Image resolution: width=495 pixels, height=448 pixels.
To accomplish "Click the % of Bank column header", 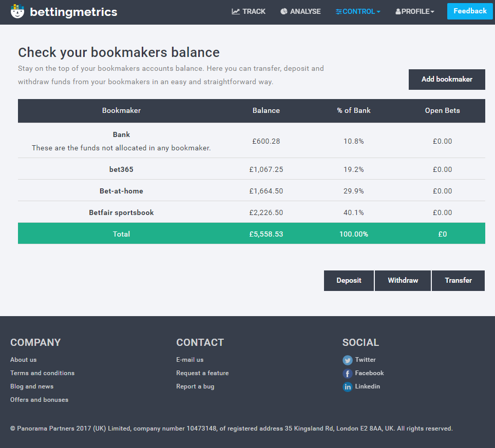I will coord(354,110).
